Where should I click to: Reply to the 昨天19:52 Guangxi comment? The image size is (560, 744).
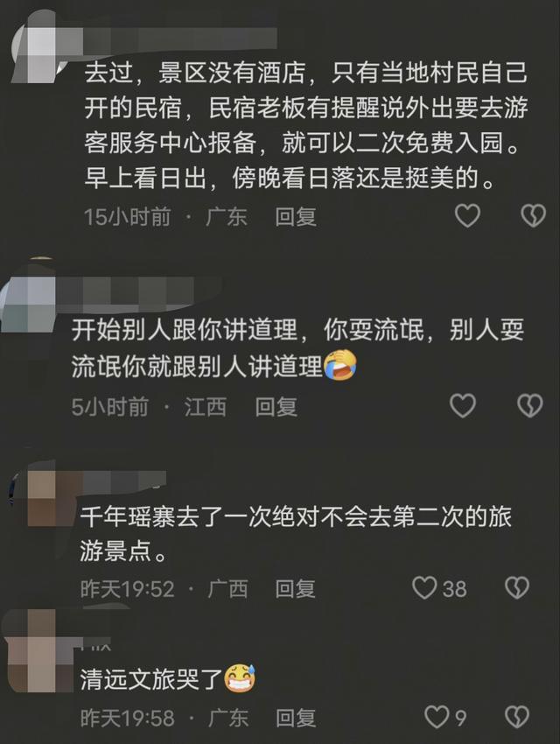pyautogui.click(x=296, y=589)
